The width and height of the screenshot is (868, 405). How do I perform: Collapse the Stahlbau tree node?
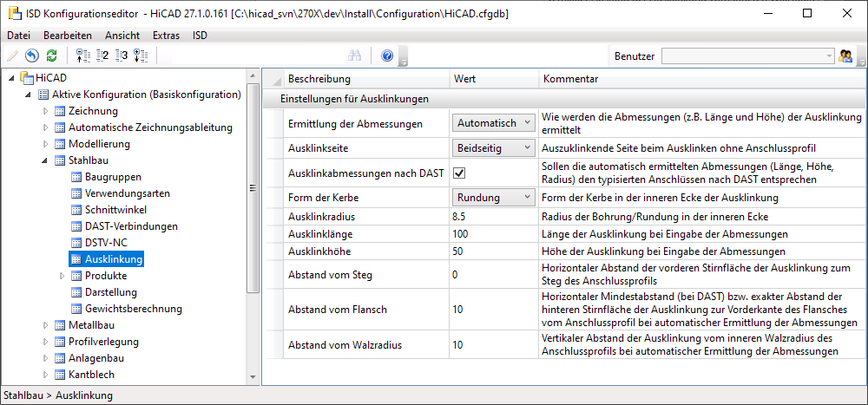(45, 160)
